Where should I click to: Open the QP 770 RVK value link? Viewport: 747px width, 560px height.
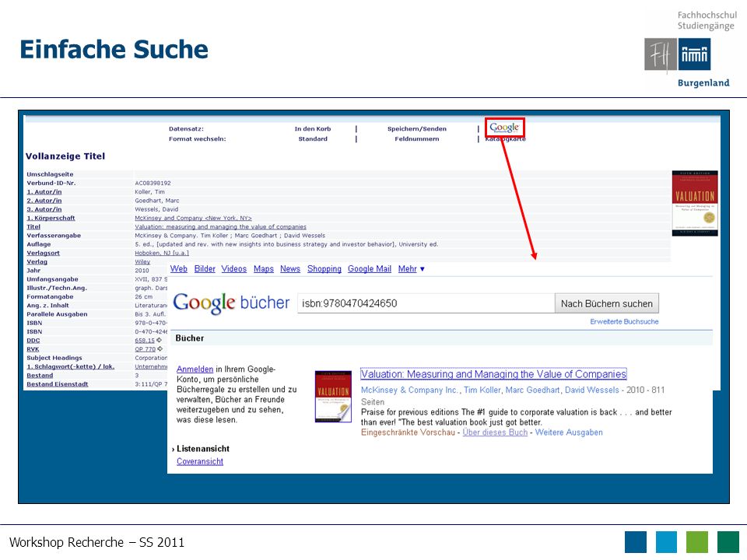click(x=146, y=349)
